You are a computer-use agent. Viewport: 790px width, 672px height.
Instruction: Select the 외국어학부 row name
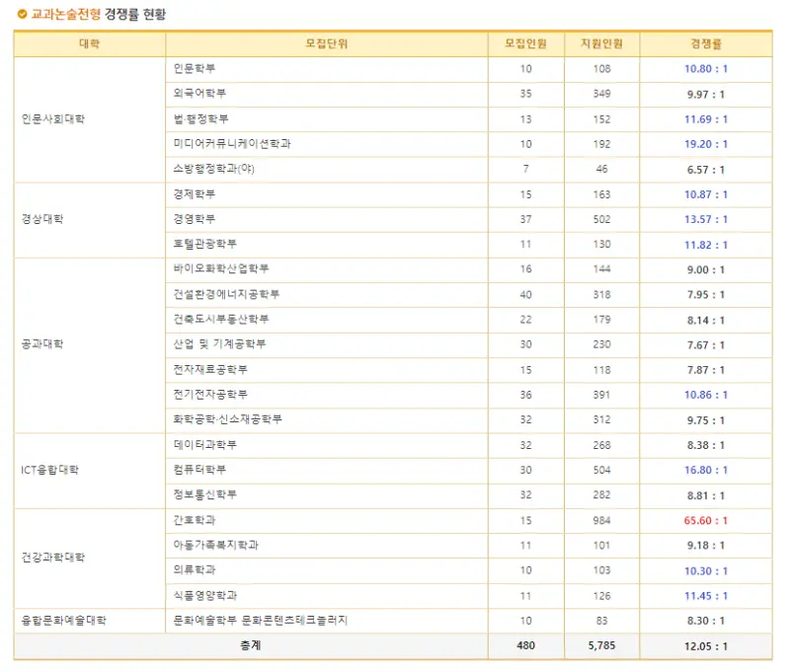click(199, 94)
